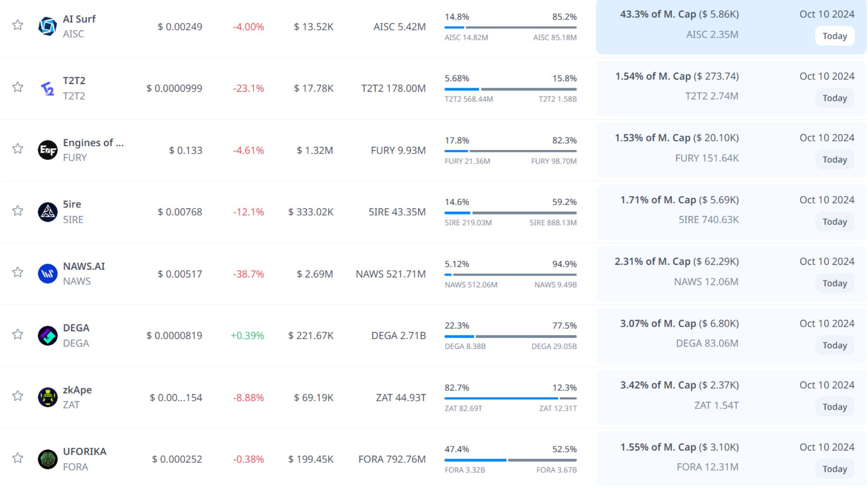Image resolution: width=868 pixels, height=488 pixels.
Task: Select the T2T2 unlock event card
Action: [731, 89]
